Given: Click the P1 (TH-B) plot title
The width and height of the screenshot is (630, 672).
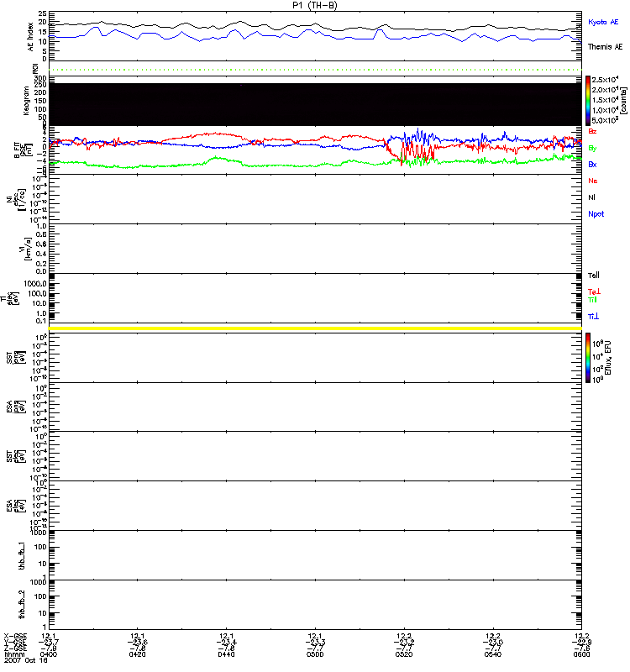Looking at the screenshot, I should [316, 5].
